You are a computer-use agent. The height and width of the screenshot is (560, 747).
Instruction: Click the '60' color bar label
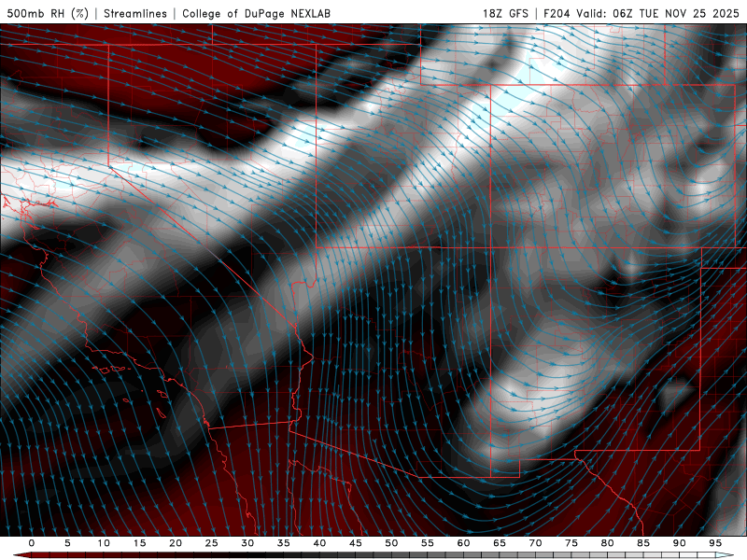(x=463, y=543)
